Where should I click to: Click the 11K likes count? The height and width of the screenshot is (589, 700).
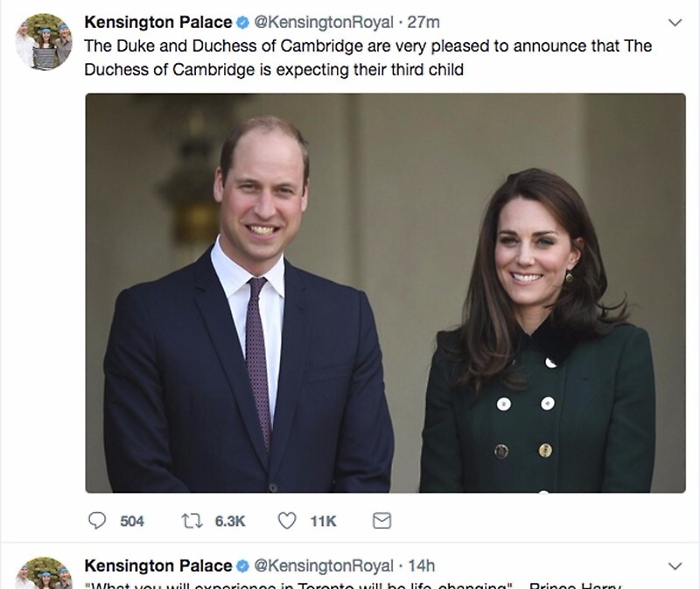point(323,521)
